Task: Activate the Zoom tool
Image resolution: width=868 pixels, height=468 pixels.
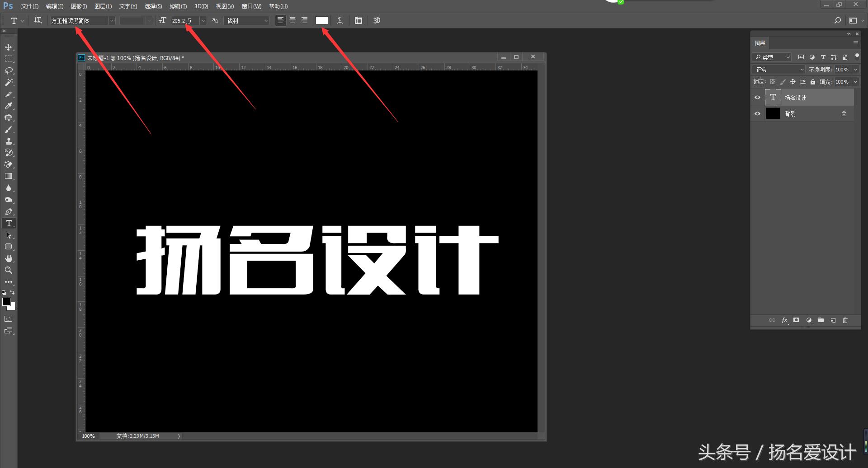Action: point(9,270)
